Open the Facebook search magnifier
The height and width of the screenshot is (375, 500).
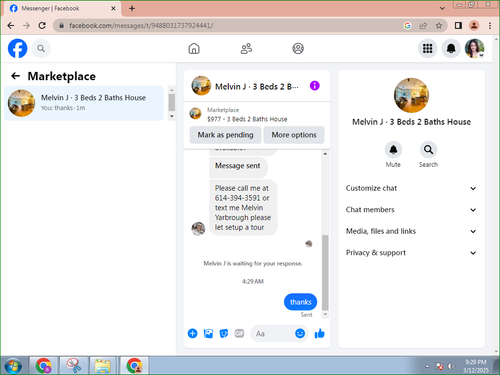(41, 49)
